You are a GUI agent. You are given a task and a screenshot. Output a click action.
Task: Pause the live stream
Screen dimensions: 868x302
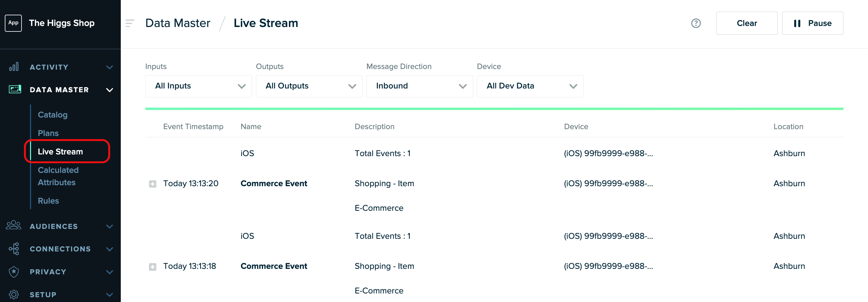[812, 23]
